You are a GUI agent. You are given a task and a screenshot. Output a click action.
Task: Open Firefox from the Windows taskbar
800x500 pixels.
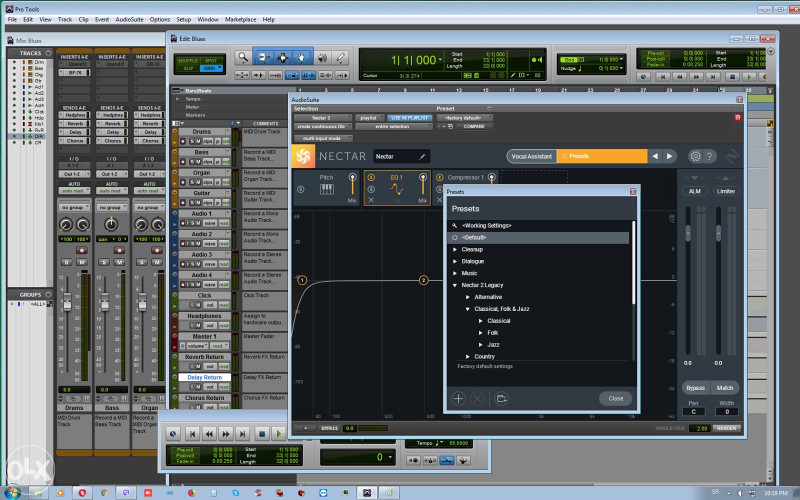(x=192, y=493)
